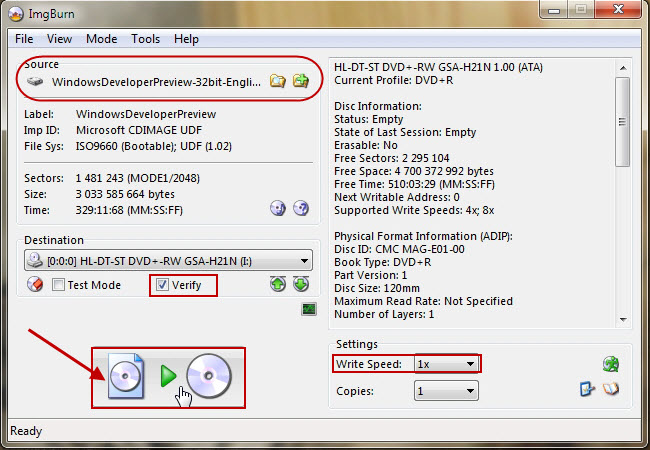Screen dimensions: 650x450
Task: Click the disc info scrollbar up arrow
Action: tap(623, 68)
